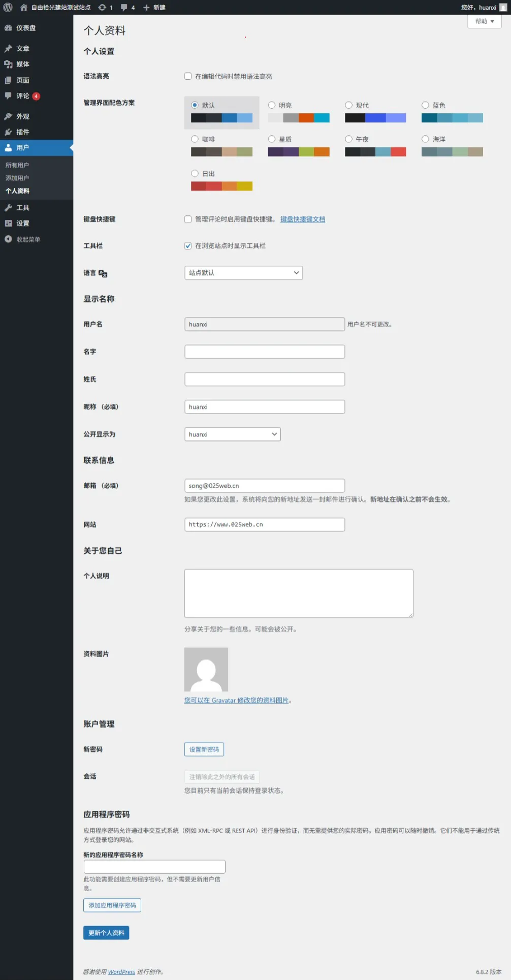This screenshot has height=980, width=511.
Task: Expand the 公开显示为 dropdown
Action: tap(232, 434)
